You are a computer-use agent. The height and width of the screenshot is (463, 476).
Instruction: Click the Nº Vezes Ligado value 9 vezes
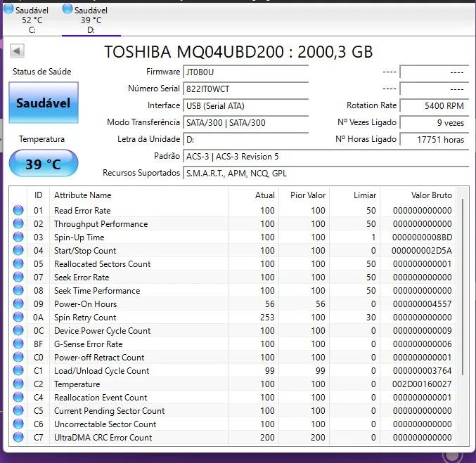tap(435, 122)
